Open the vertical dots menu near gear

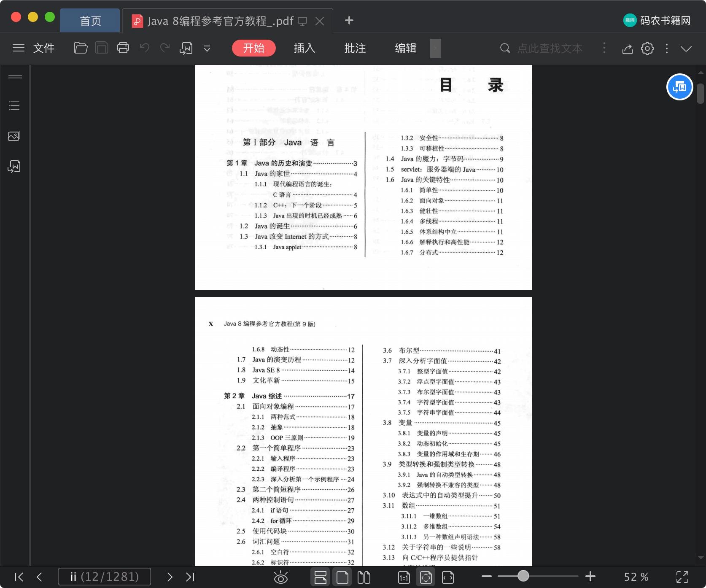(667, 49)
